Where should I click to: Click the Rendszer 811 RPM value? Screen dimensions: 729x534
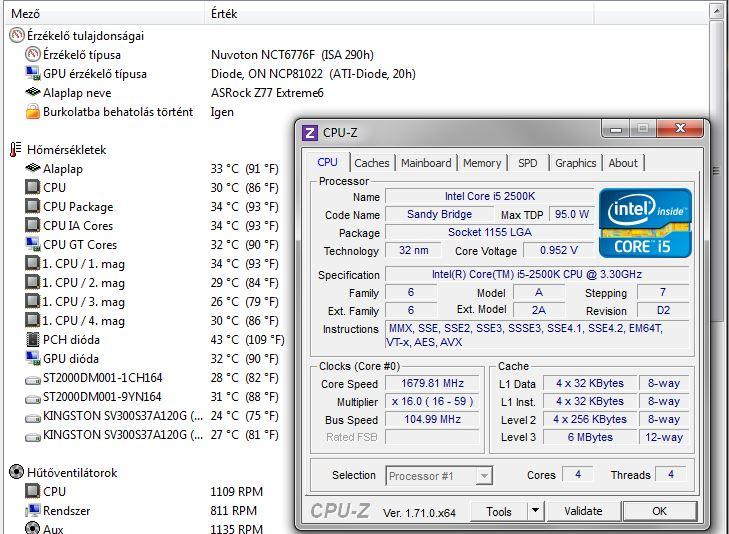pos(233,511)
